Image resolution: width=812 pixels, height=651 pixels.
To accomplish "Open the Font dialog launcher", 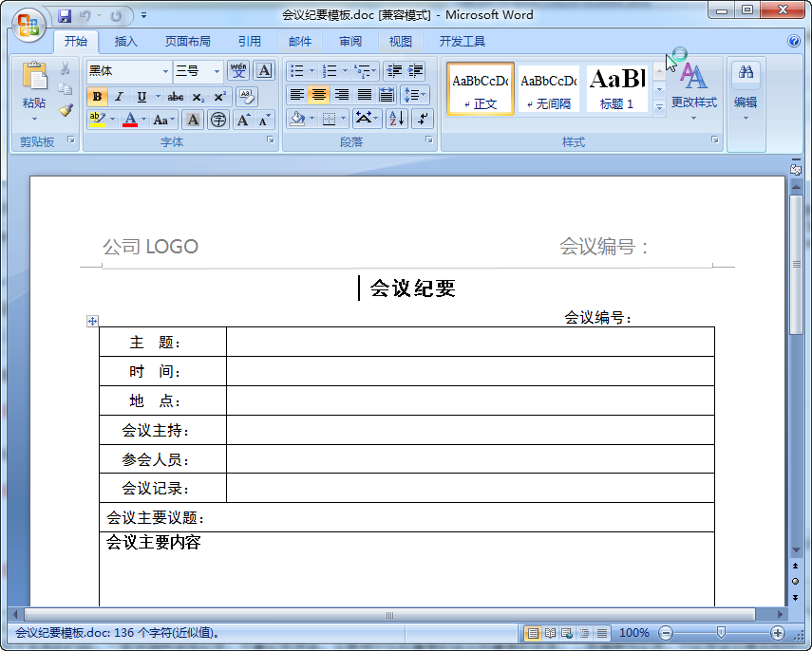I will [271, 139].
